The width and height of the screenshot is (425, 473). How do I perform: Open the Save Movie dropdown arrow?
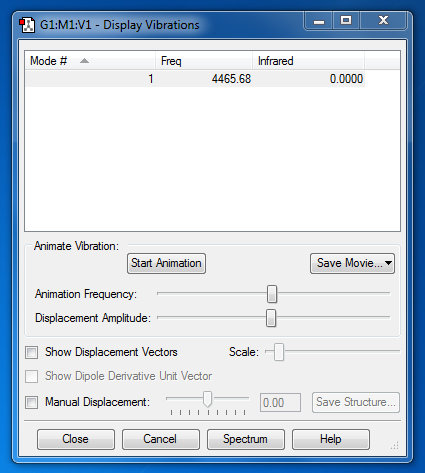click(388, 263)
